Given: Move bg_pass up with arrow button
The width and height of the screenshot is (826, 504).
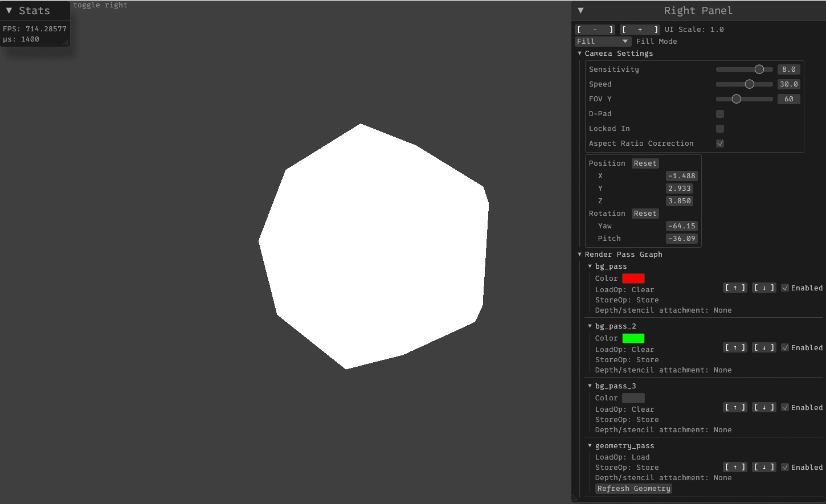Looking at the screenshot, I should pyautogui.click(x=735, y=288).
